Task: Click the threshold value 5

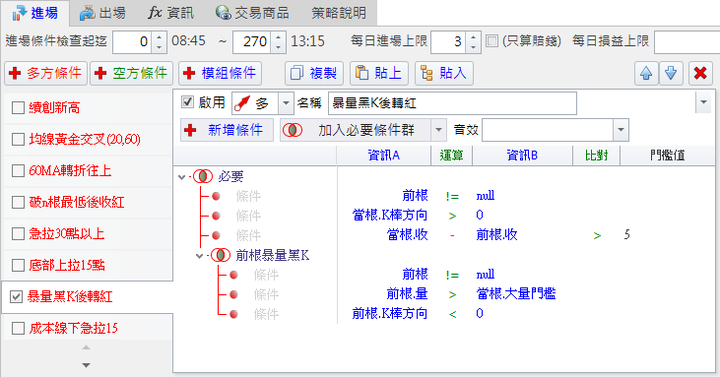Action: coord(627,235)
